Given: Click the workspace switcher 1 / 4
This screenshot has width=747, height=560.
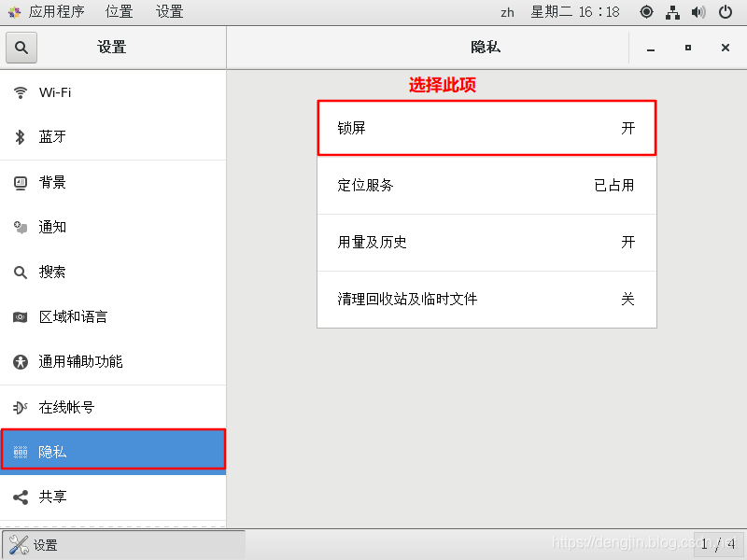Looking at the screenshot, I should point(719,544).
